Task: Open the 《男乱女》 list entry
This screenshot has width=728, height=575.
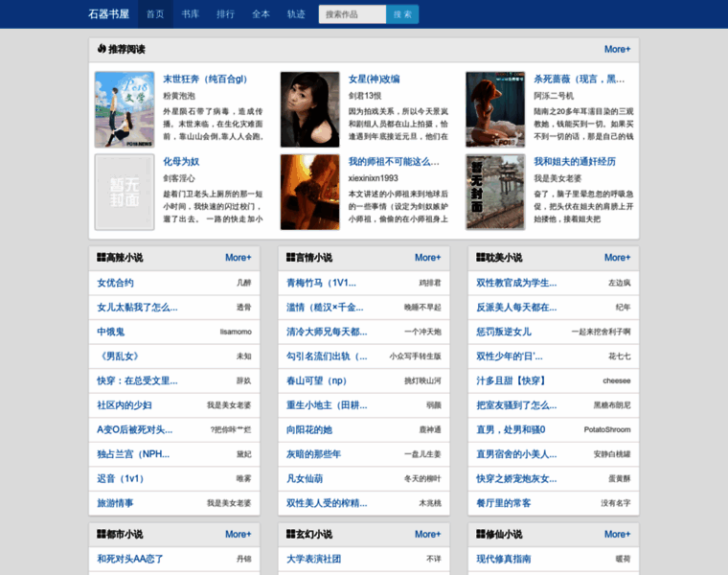Action: [x=118, y=356]
